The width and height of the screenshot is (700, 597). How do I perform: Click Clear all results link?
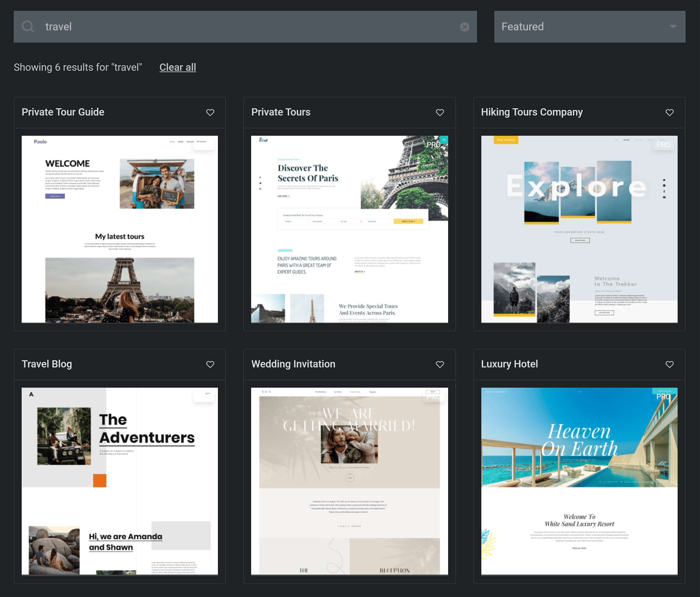[x=178, y=67]
